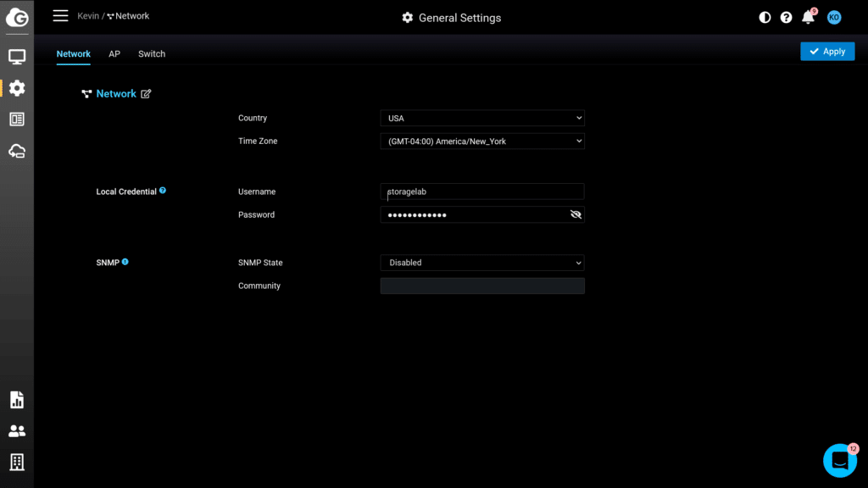Screen dimensions: 868x488
Task: Click the SNMP State label
Action: (x=260, y=263)
